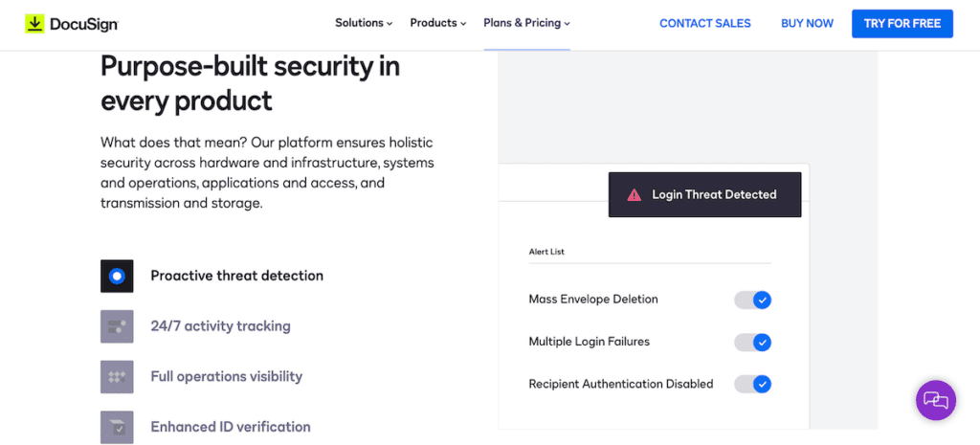Click the Purpose-built security heading
This screenshot has height=445, width=980.
pyautogui.click(x=250, y=83)
